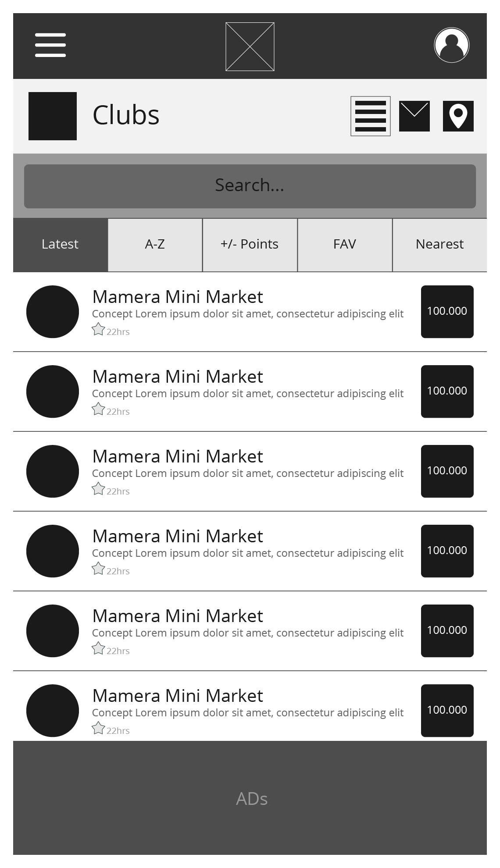Click the 100.000 points button on second item
The image size is (500, 868).
point(447,391)
